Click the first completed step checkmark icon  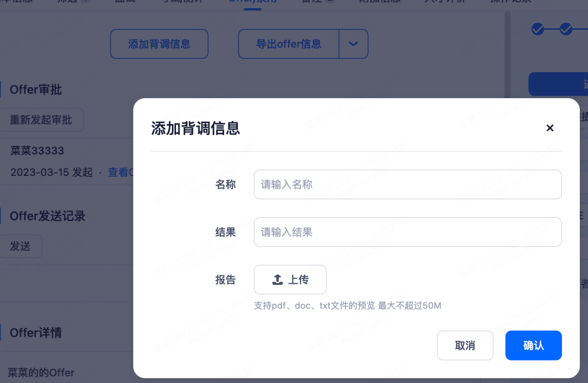(x=537, y=29)
